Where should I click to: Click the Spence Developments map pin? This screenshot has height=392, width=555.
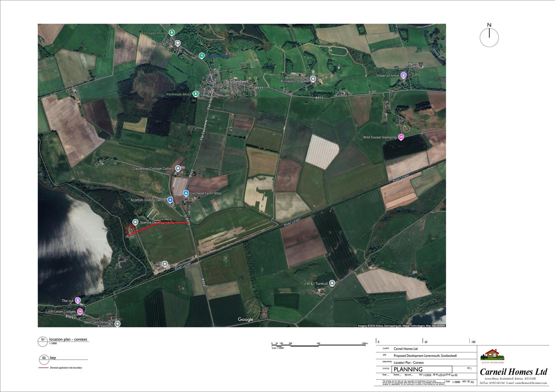pyautogui.click(x=135, y=222)
